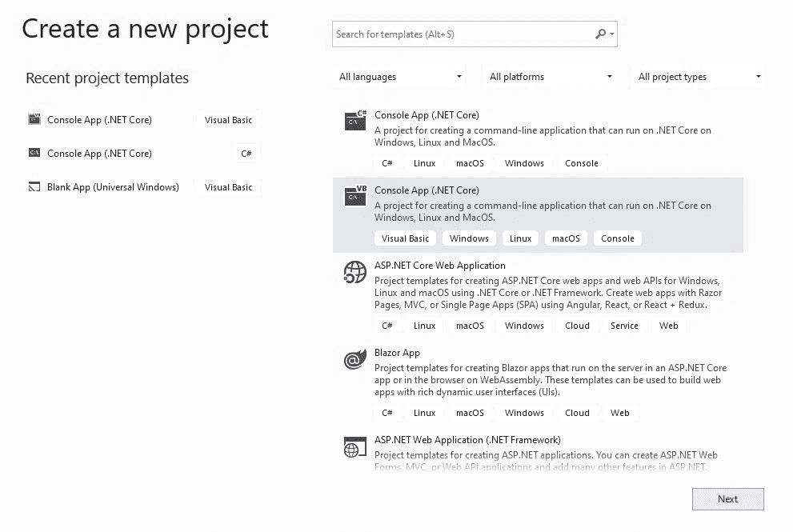The height and width of the screenshot is (532, 793).
Task: Click Console tag under VB Console App
Action: (x=618, y=238)
